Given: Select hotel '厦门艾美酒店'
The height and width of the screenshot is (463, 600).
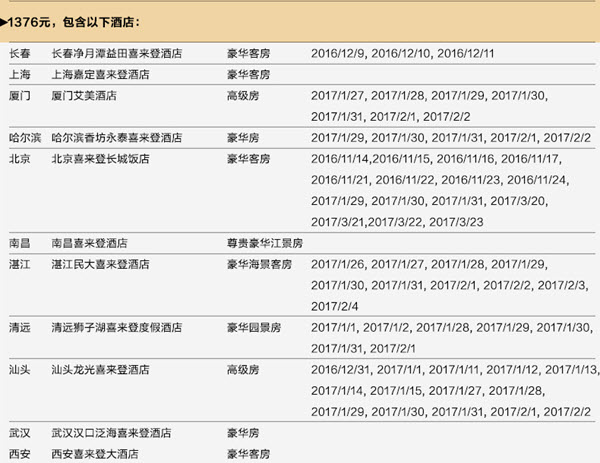Looking at the screenshot, I should pos(84,95).
